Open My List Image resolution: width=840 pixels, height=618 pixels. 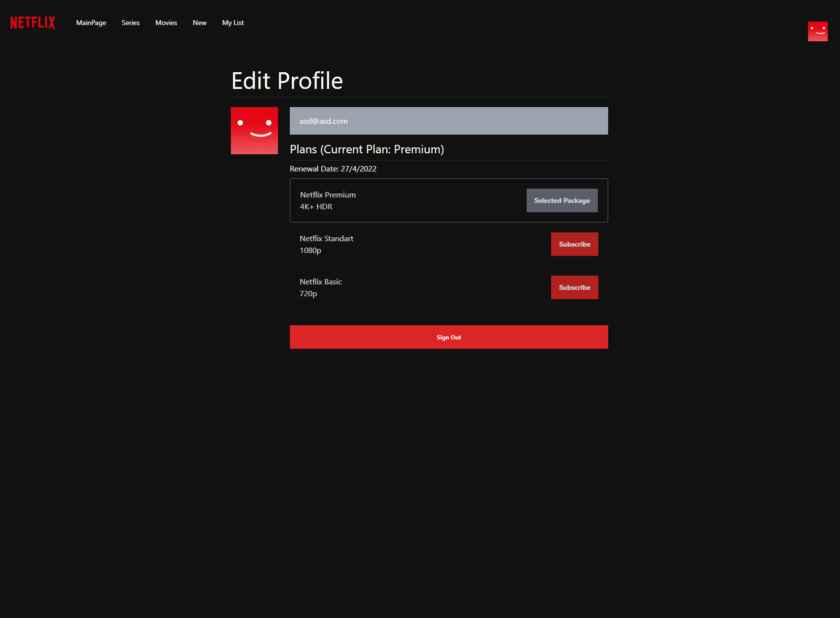pos(232,23)
